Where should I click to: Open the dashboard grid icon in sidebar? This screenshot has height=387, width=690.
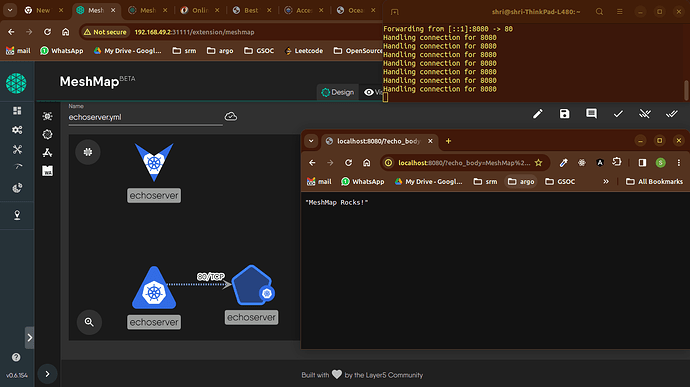coord(17,111)
